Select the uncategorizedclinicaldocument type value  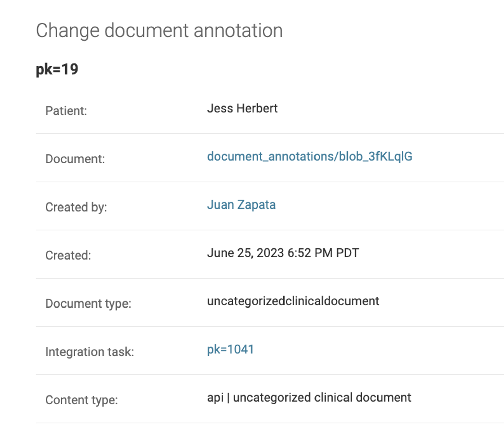tap(293, 301)
